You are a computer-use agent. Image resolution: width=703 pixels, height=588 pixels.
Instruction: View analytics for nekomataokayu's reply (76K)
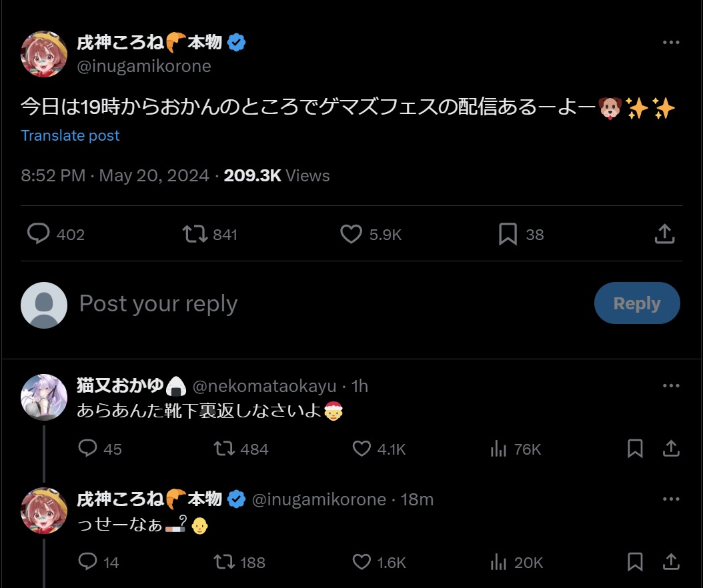498,449
